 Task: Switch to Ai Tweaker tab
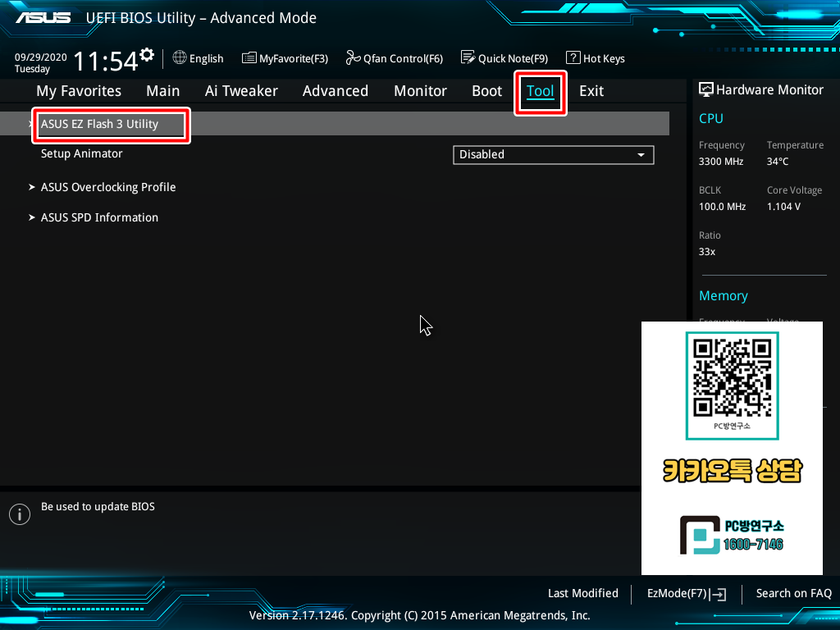(241, 91)
